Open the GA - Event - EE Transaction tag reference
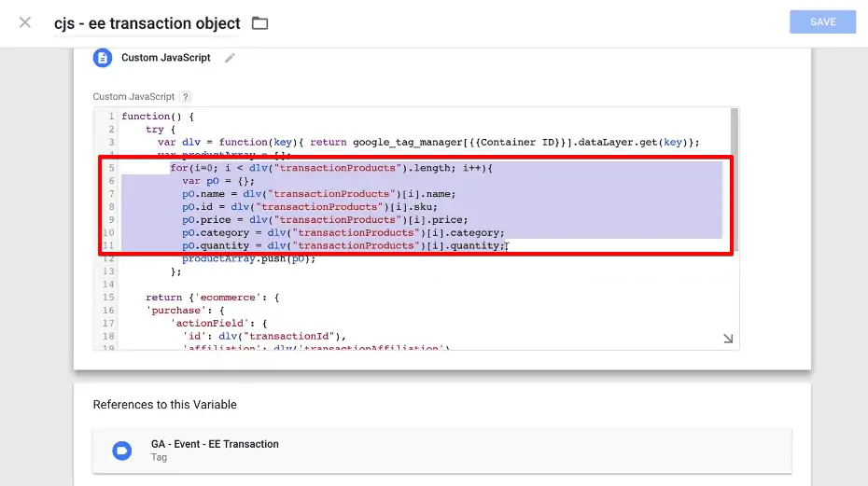The height and width of the screenshot is (486, 868). coord(441,451)
